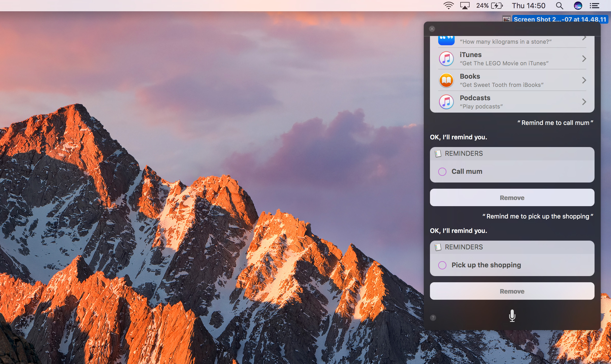This screenshot has height=364, width=611.
Task: Expand the iTunes suggestion chevron
Action: (x=584, y=59)
